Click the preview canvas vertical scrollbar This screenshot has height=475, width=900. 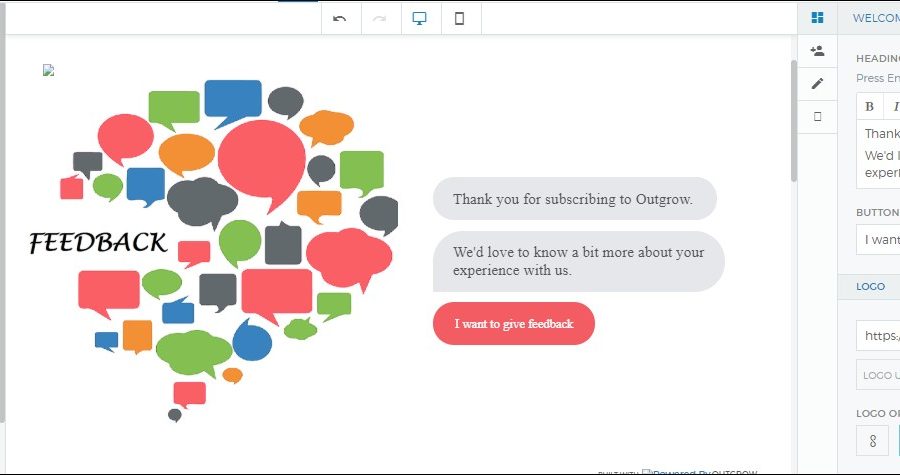(794, 120)
